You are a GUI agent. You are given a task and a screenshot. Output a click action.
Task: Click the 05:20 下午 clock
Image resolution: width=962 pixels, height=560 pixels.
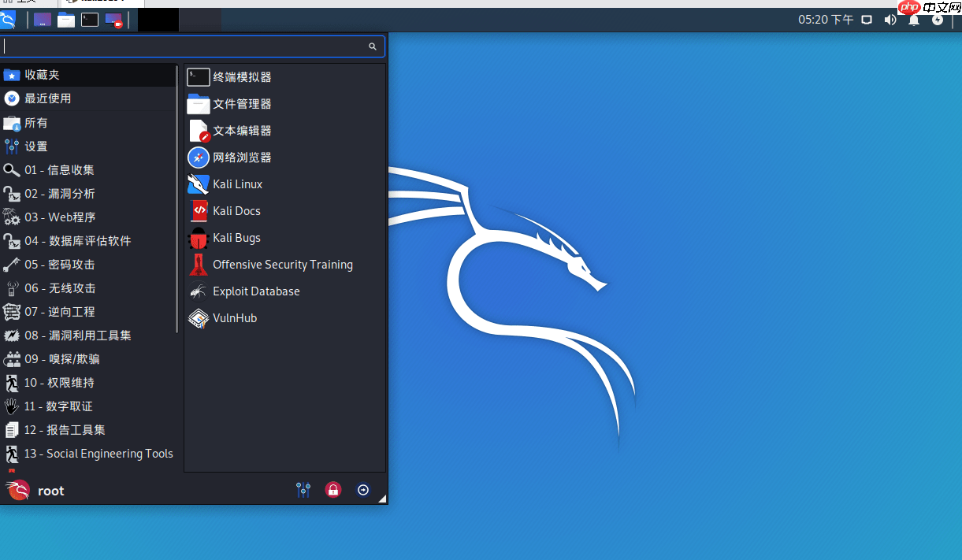point(826,20)
